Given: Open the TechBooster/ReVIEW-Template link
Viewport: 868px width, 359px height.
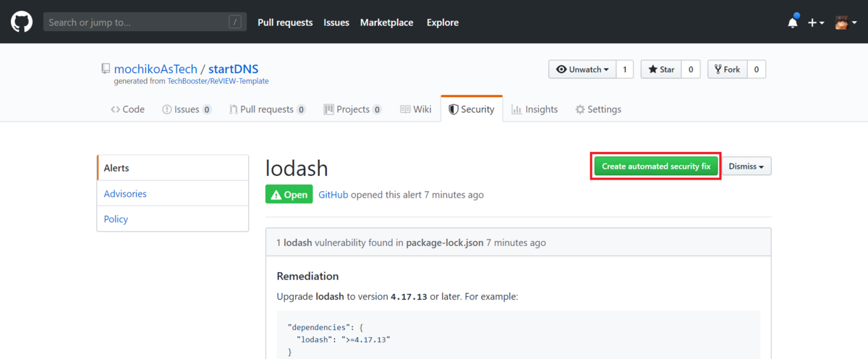Looking at the screenshot, I should point(218,82).
